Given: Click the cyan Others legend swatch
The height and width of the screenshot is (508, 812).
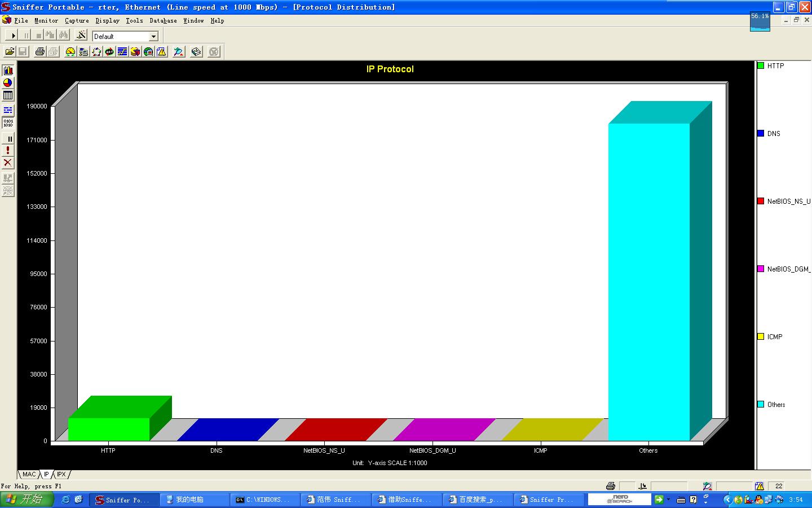Looking at the screenshot, I should tap(761, 404).
